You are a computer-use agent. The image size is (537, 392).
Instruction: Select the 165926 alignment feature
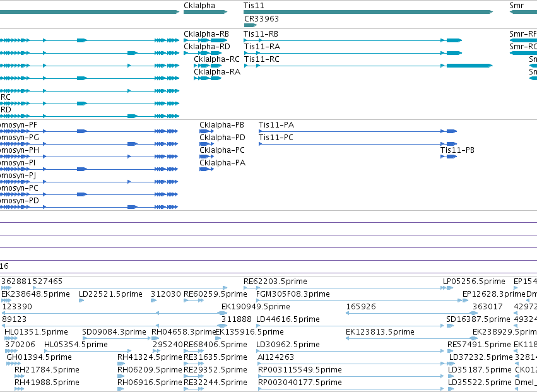coord(412,313)
